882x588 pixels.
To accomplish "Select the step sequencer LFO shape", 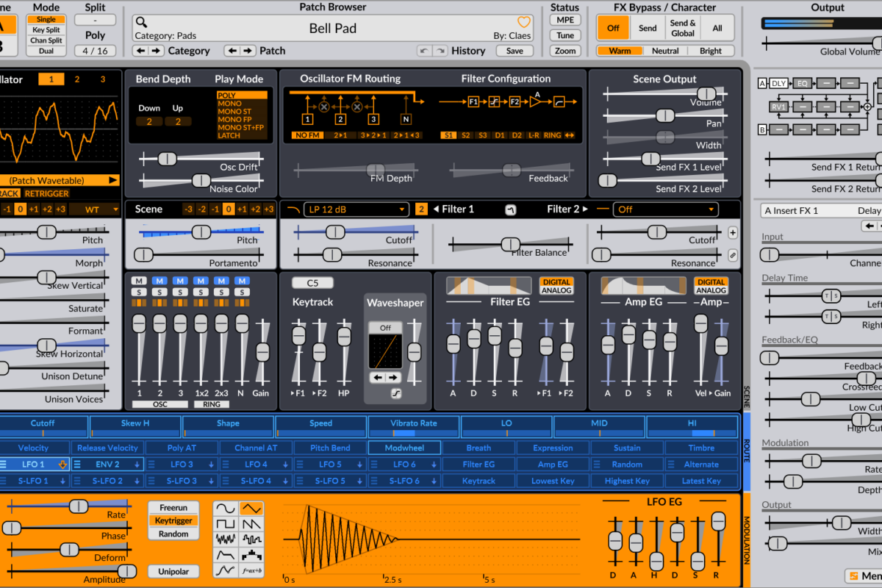I will [x=251, y=555].
